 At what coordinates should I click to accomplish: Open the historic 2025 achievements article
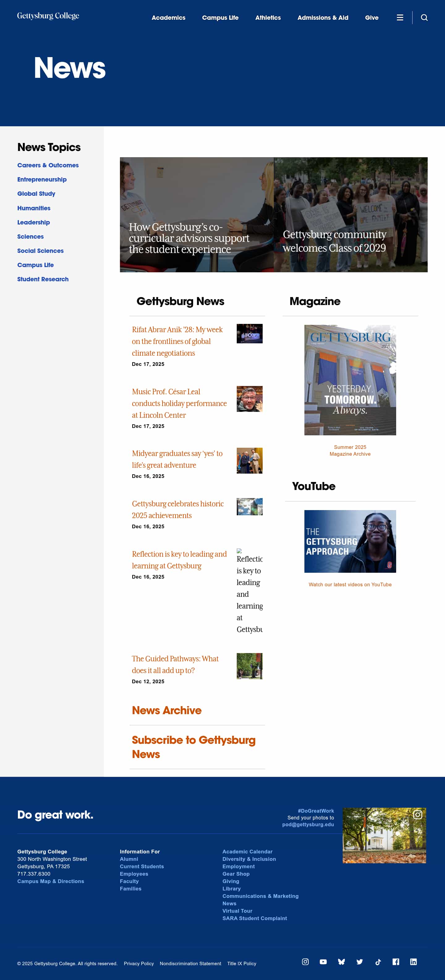coord(178,509)
